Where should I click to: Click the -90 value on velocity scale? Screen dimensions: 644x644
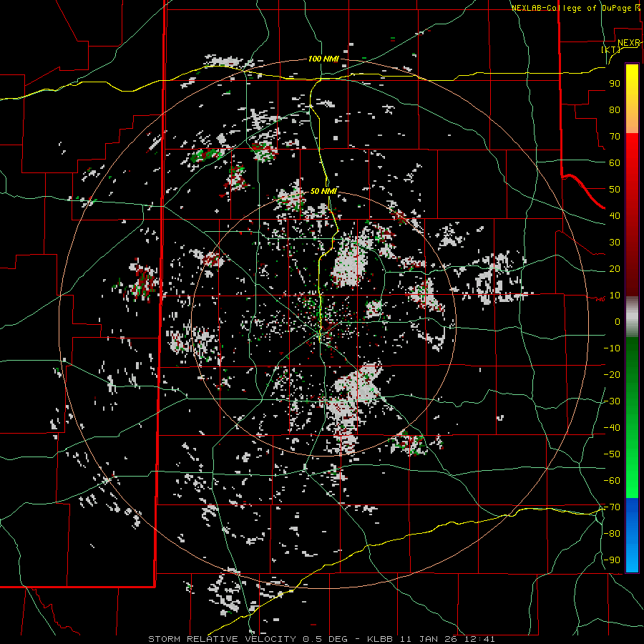tap(612, 560)
